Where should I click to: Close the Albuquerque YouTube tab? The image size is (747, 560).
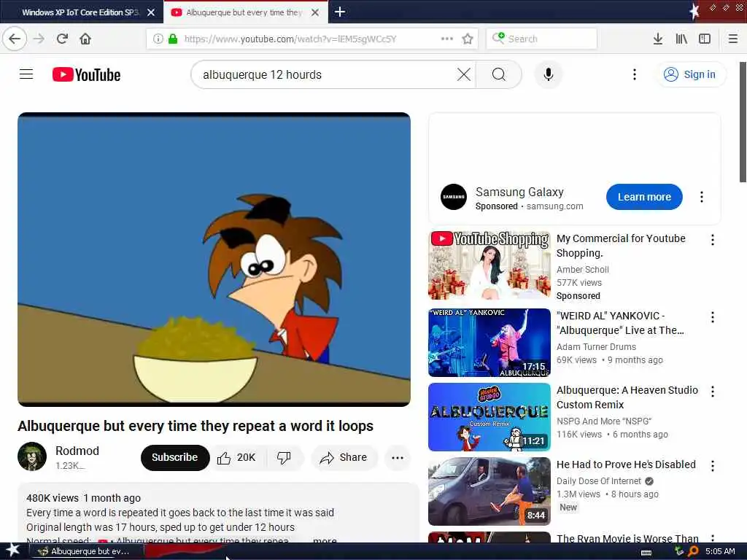tap(315, 12)
